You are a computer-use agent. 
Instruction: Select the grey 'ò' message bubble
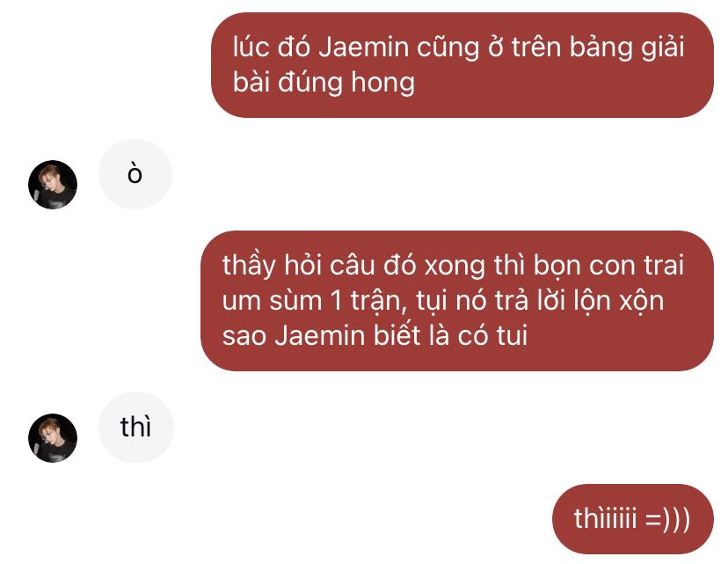tap(135, 174)
